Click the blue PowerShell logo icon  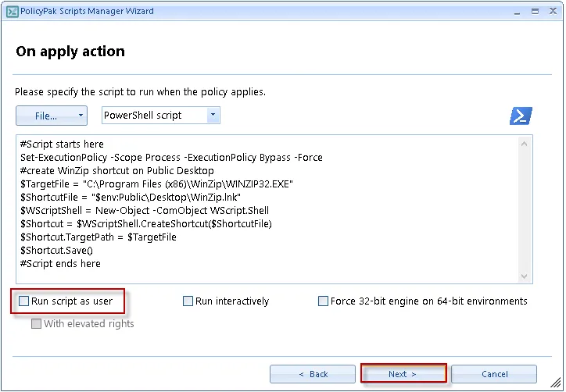tap(521, 116)
